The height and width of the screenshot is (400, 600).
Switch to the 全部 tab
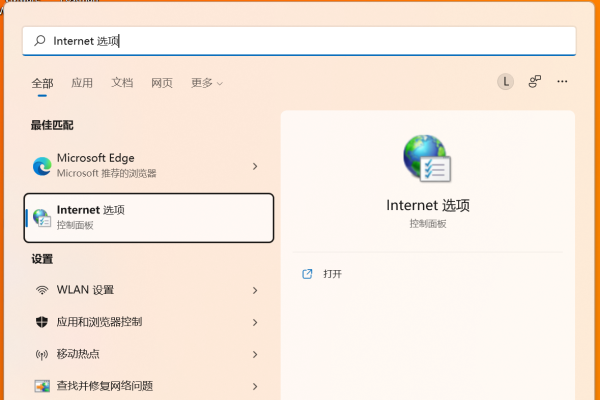click(42, 83)
